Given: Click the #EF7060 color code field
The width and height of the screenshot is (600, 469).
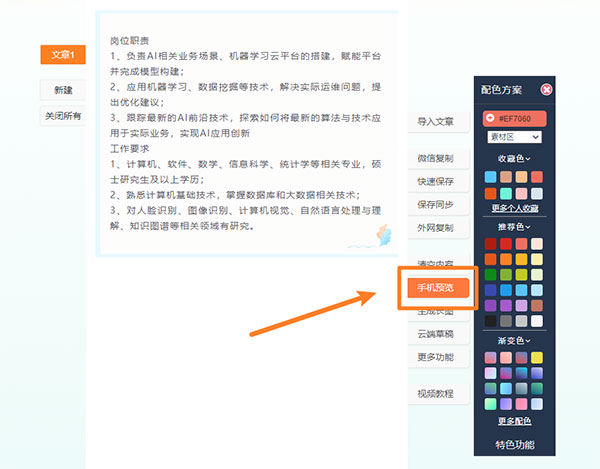Looking at the screenshot, I should click(520, 118).
